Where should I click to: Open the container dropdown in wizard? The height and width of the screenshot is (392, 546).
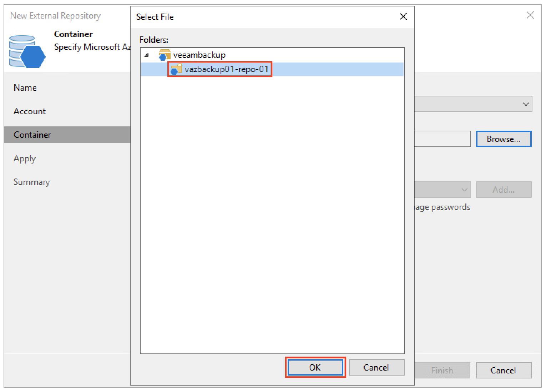[x=473, y=104]
